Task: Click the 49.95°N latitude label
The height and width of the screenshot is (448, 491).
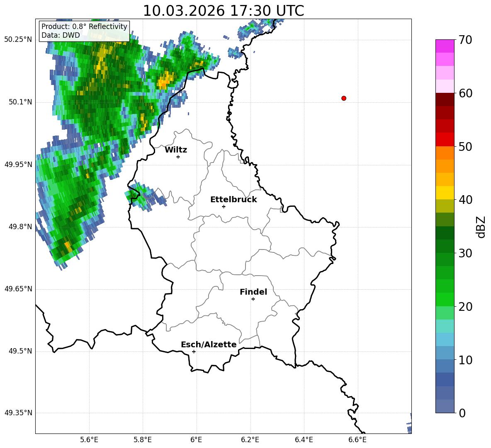Action: pos(18,165)
